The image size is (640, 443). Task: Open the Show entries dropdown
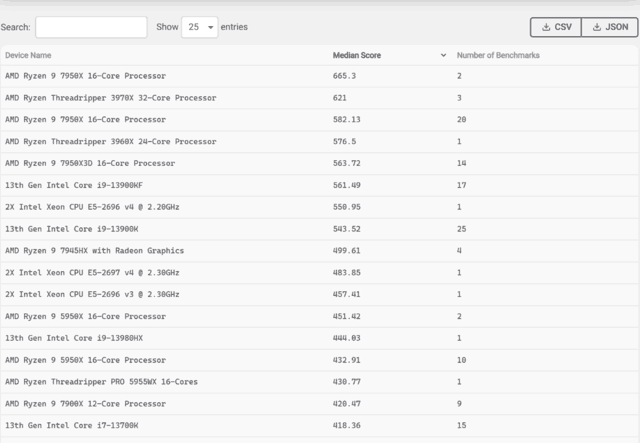point(199,27)
